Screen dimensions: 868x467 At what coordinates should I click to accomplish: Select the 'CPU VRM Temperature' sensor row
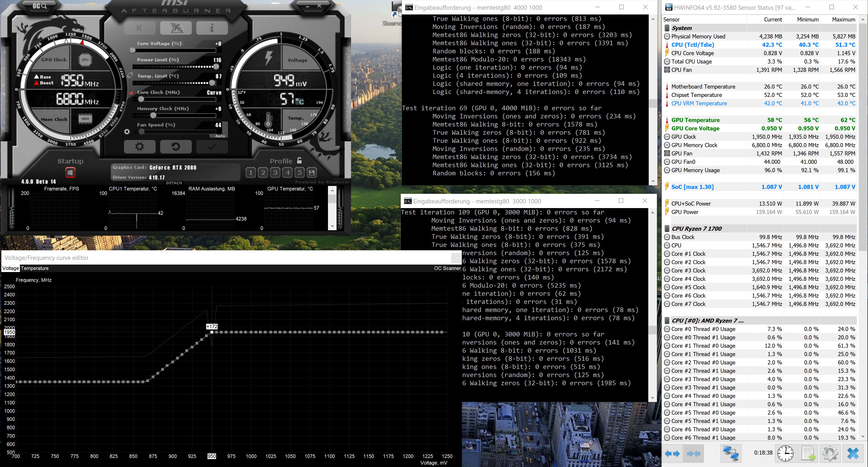(x=760, y=103)
